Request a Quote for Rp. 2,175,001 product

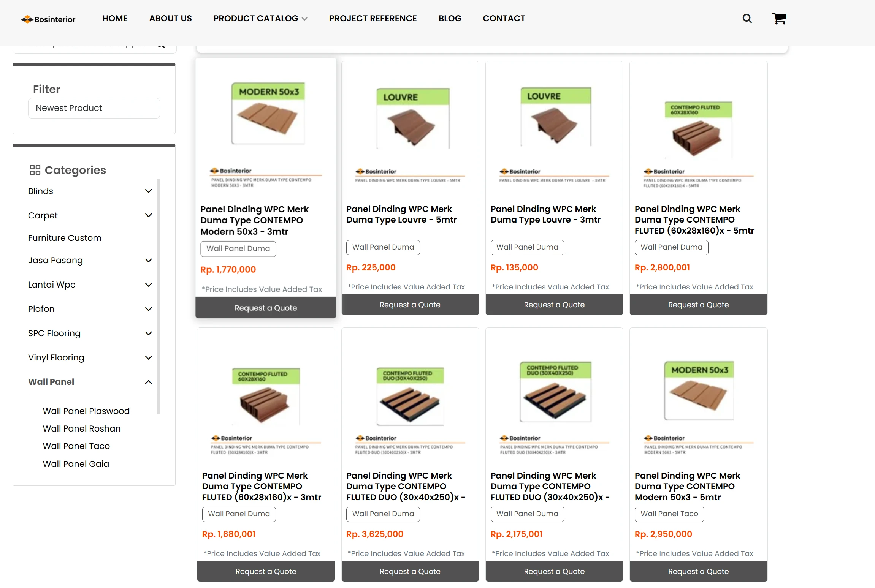click(x=554, y=571)
